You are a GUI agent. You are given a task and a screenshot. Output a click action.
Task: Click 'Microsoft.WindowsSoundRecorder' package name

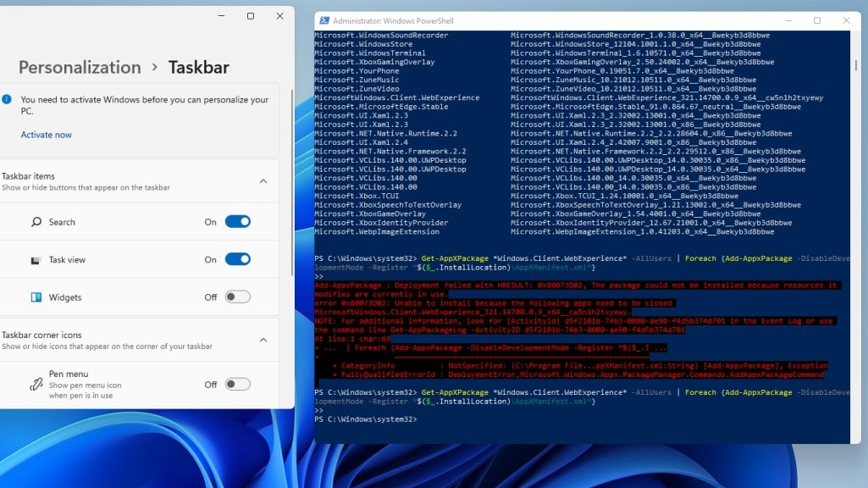pyautogui.click(x=381, y=35)
